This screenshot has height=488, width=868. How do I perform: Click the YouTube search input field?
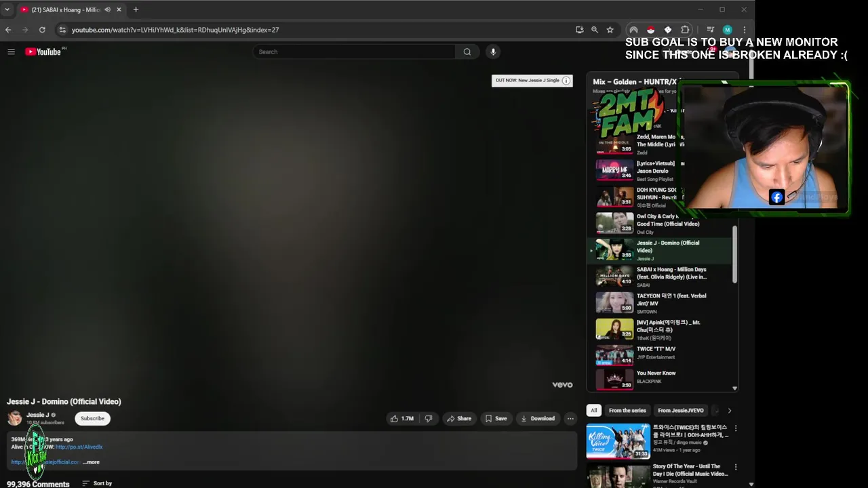click(x=354, y=52)
